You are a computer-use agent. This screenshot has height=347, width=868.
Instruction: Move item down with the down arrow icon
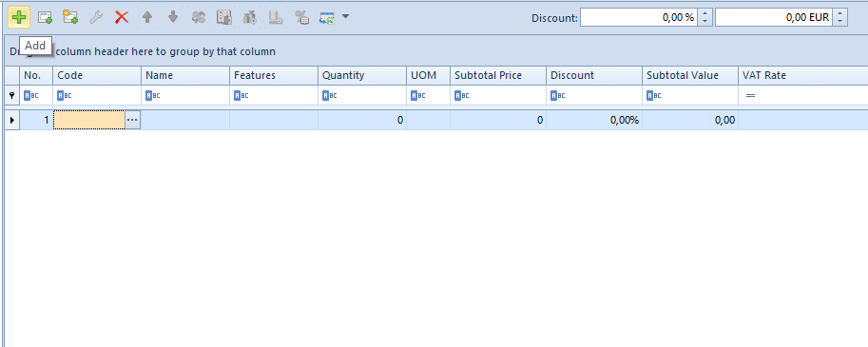173,18
